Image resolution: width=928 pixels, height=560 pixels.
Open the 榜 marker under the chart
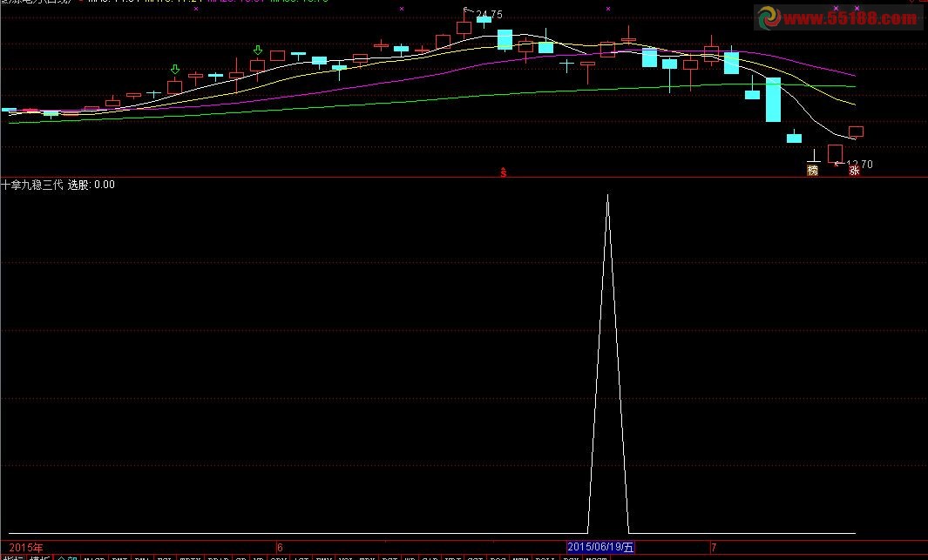[813, 171]
